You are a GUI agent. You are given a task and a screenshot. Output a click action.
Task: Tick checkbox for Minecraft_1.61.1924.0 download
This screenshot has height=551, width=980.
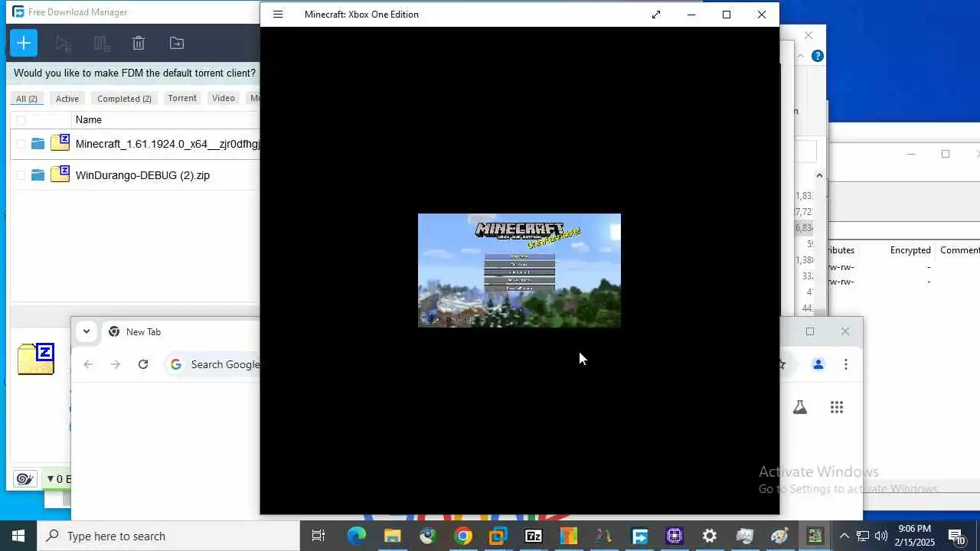pos(21,144)
